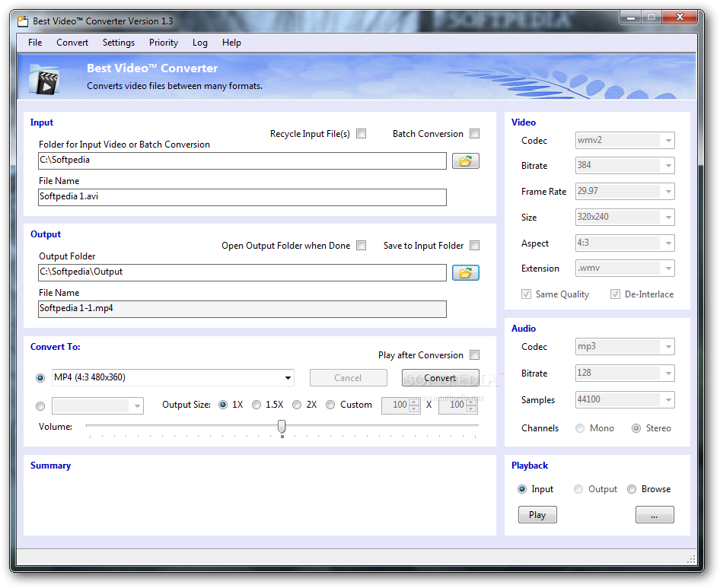Select the custom format radio button

click(40, 406)
